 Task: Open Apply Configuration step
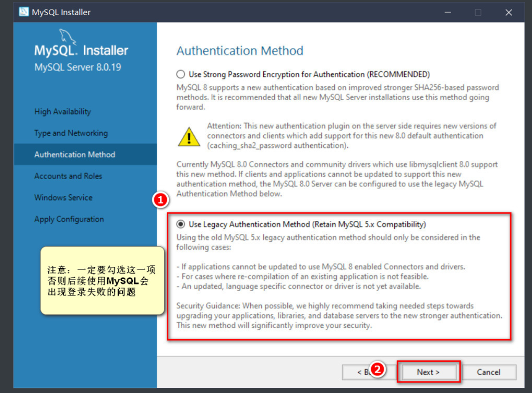point(69,219)
